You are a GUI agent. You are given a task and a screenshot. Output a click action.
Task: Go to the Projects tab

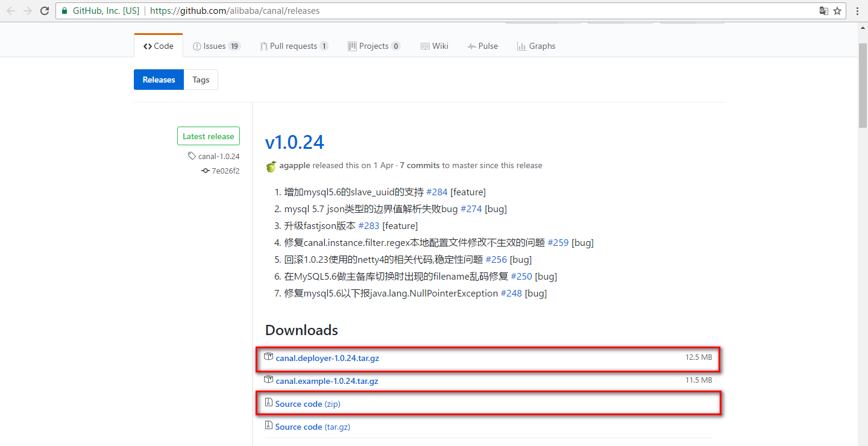tap(374, 46)
